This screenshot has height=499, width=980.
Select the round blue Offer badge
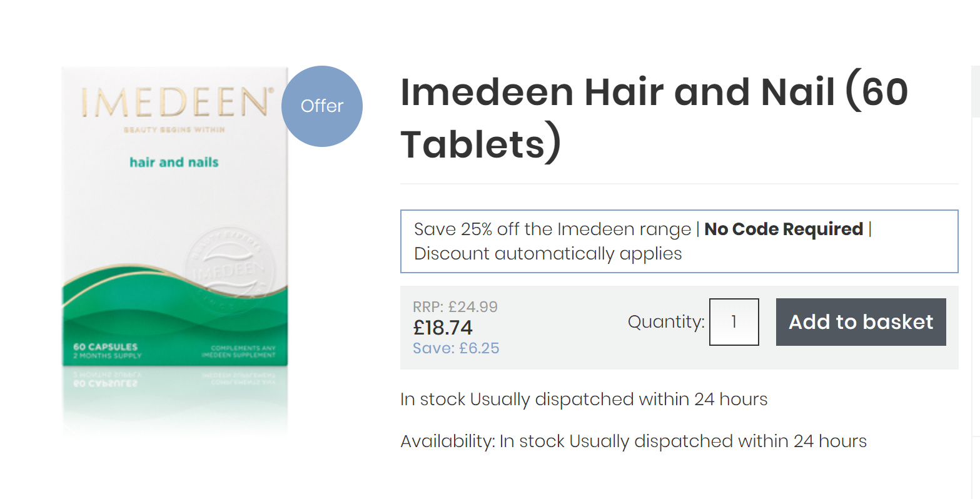pyautogui.click(x=322, y=106)
